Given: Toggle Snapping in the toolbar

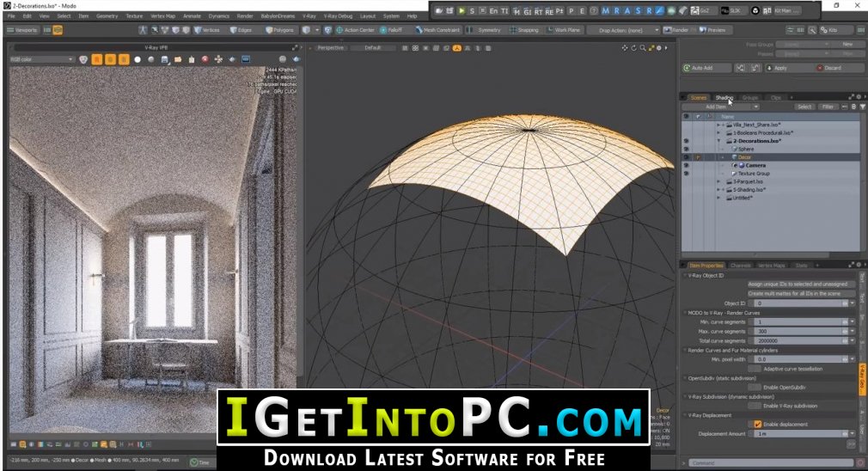Looking at the screenshot, I should coord(523,30).
